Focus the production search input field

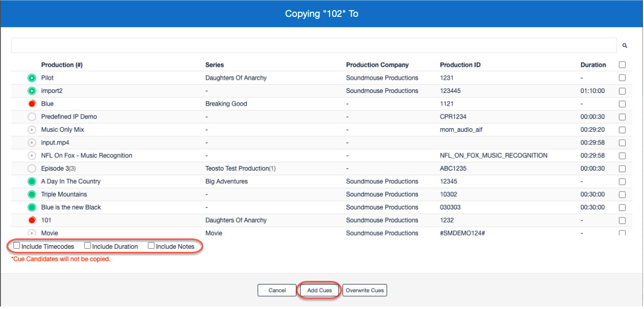[x=314, y=45]
